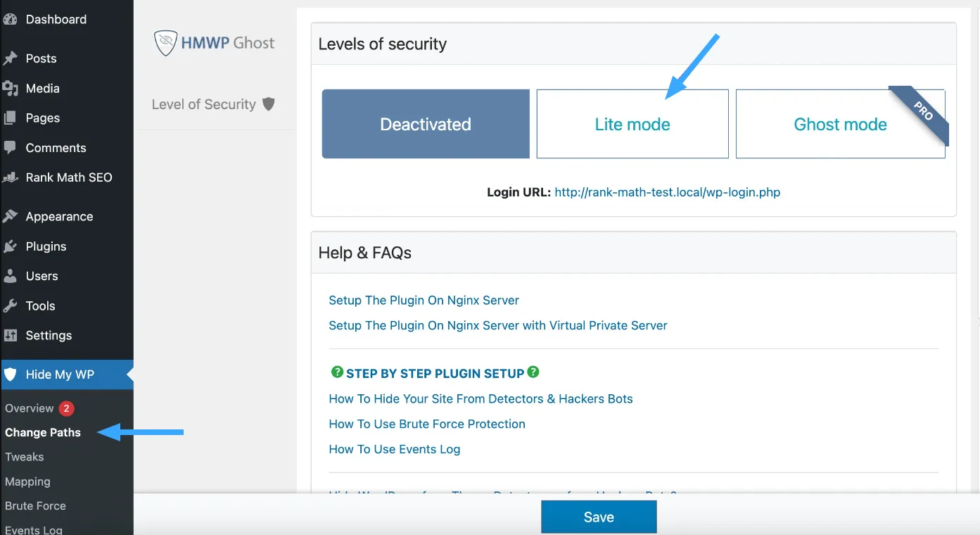This screenshot has height=535, width=980.
Task: Click the Users person icon
Action: coord(10,276)
